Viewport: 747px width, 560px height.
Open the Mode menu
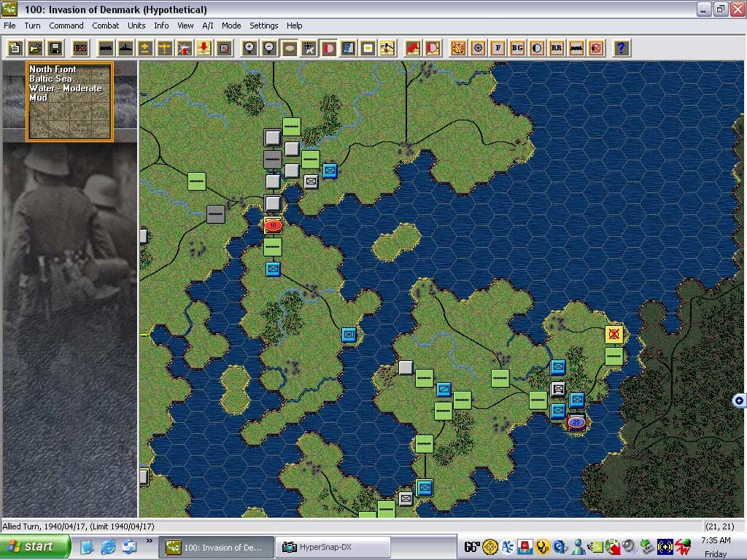click(231, 26)
